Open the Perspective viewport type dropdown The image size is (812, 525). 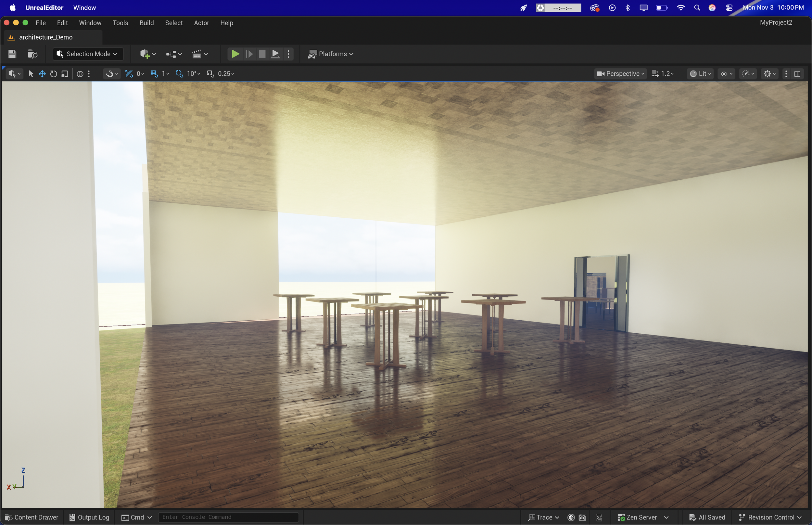pyautogui.click(x=620, y=74)
